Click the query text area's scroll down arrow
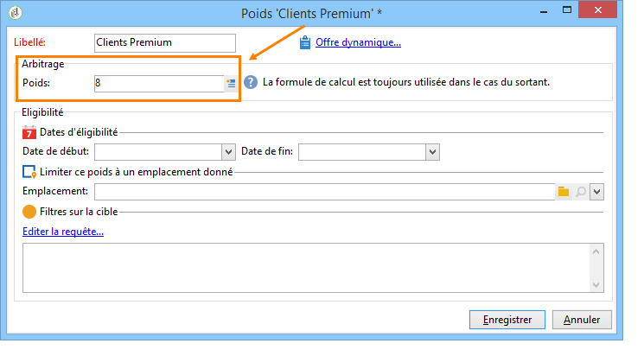This screenshot has width=644, height=356. [596, 284]
